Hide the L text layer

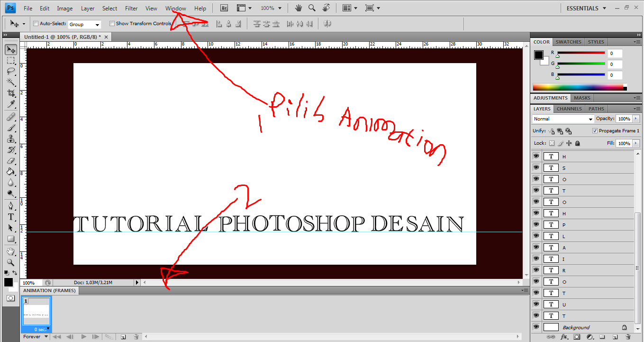pos(536,236)
